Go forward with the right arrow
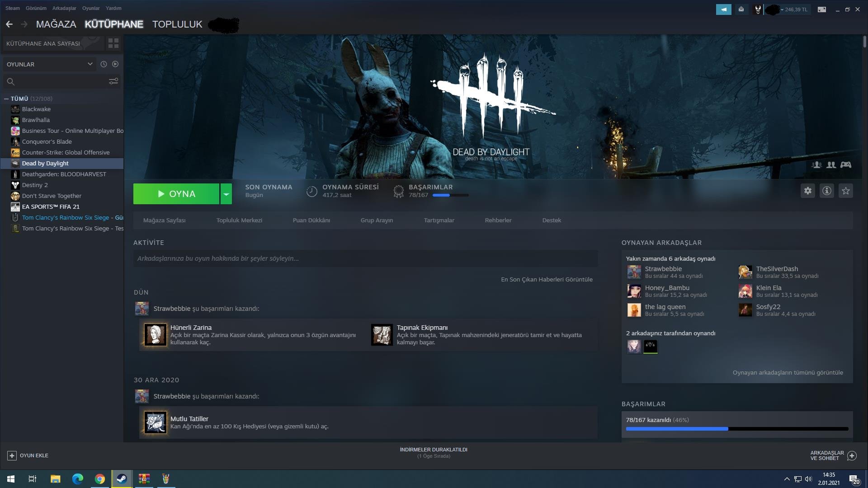The width and height of the screenshot is (868, 488). coord(24,24)
